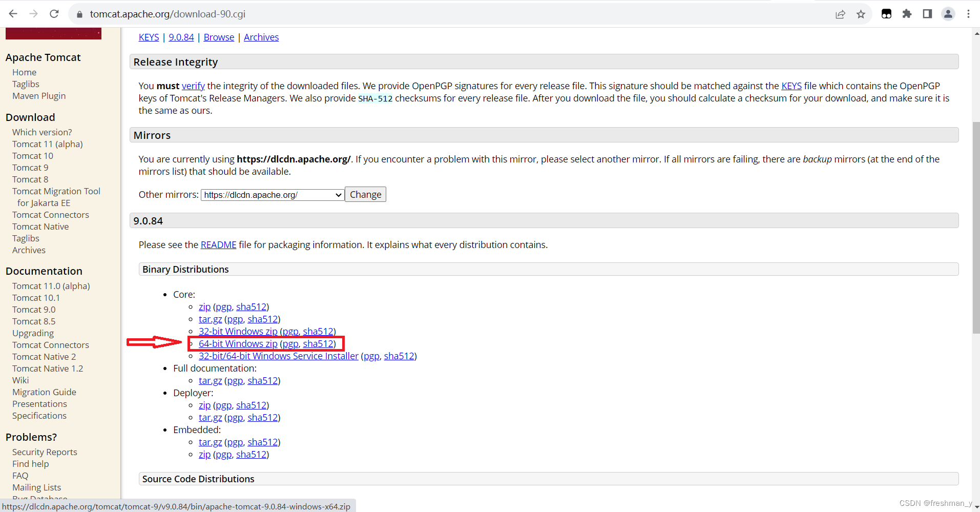
Task: Click the verify link in Release Integrity
Action: 193,86
